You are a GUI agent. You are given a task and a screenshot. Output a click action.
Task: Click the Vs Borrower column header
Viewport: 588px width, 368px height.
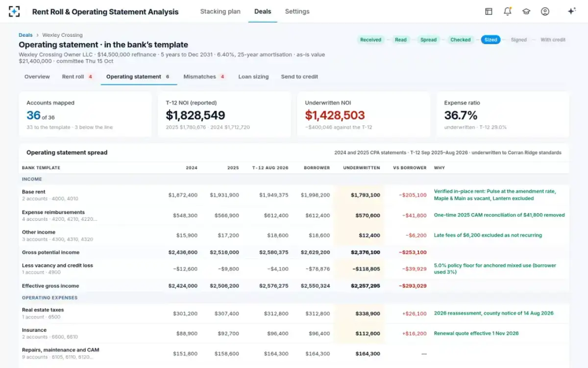(410, 168)
